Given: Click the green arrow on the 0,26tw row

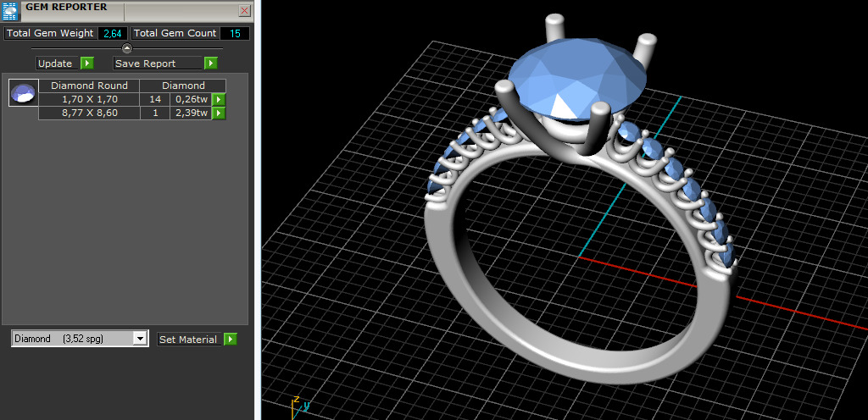Looking at the screenshot, I should pos(220,99).
